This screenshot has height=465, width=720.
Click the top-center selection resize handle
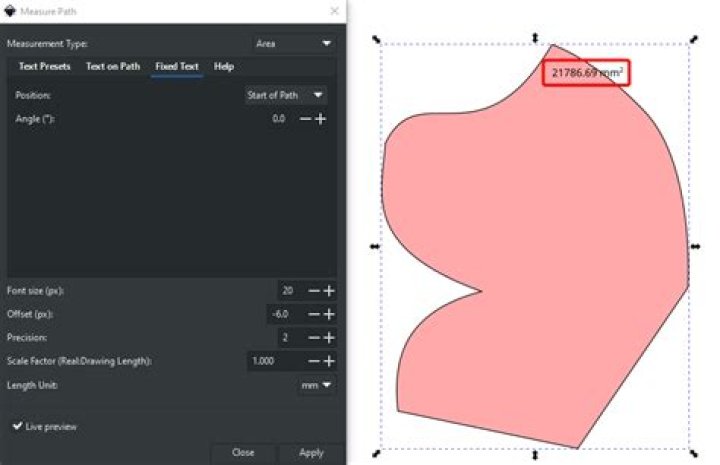tap(535, 38)
